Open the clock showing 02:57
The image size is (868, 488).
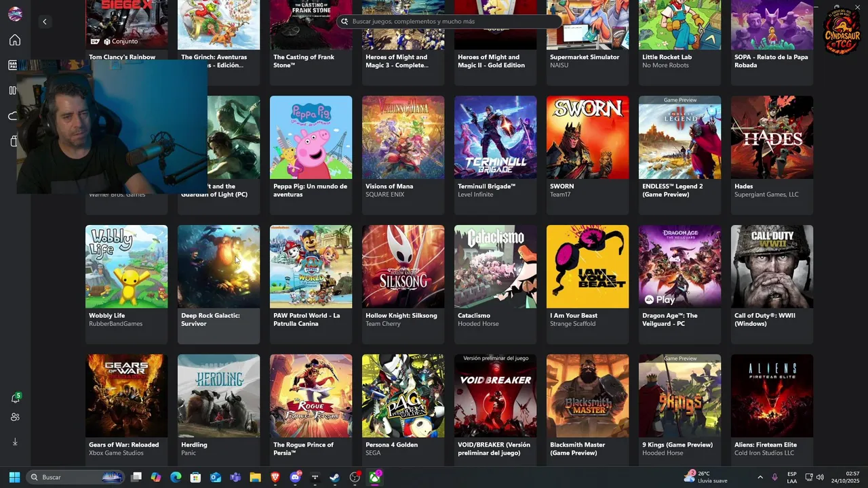[845, 477]
